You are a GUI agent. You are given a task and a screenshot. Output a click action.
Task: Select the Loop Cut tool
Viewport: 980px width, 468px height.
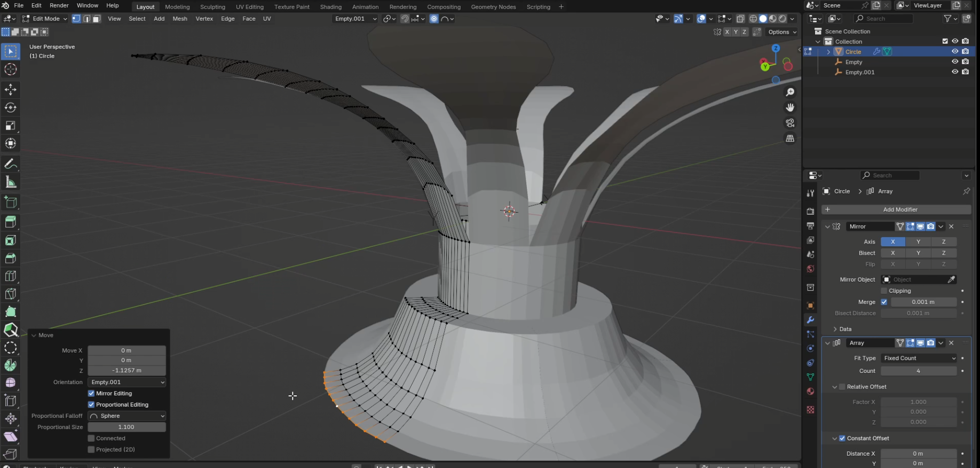coord(11,276)
